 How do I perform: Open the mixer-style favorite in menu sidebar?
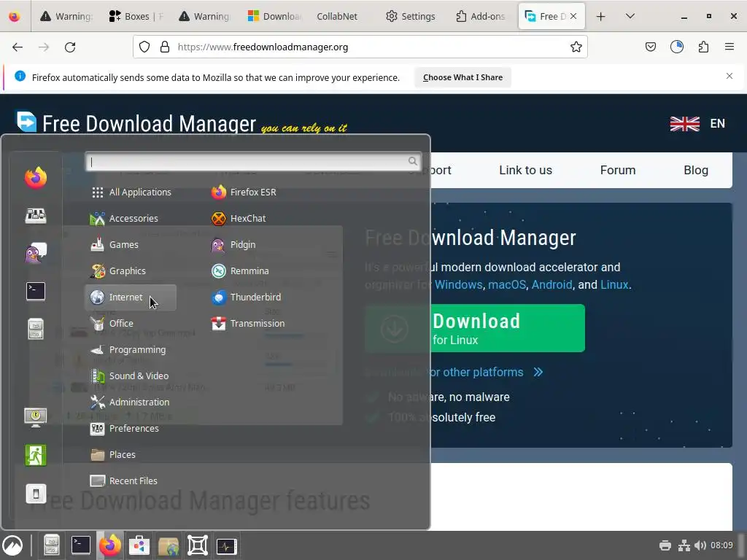pos(36,215)
